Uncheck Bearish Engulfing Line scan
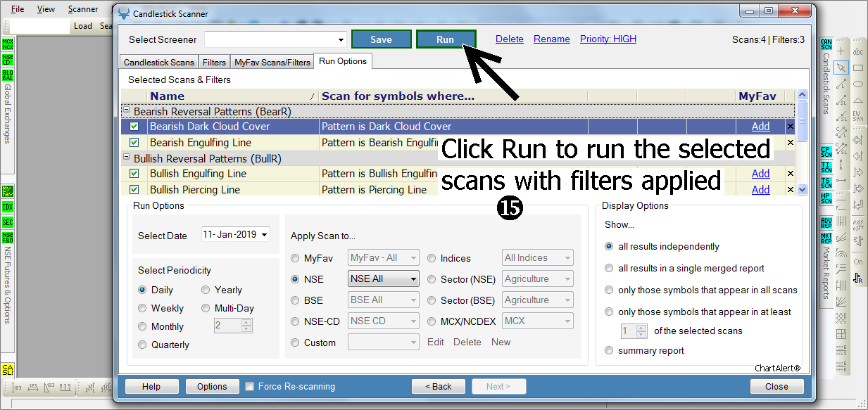Screen dimensions: 868x410 [134, 143]
